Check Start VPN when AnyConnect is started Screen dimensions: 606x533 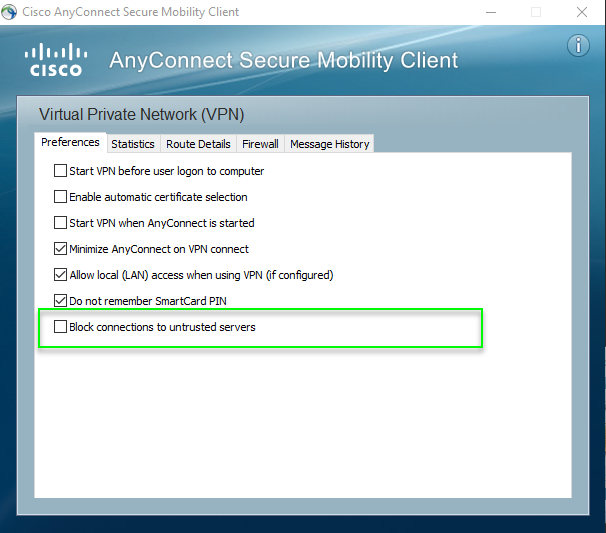click(61, 223)
